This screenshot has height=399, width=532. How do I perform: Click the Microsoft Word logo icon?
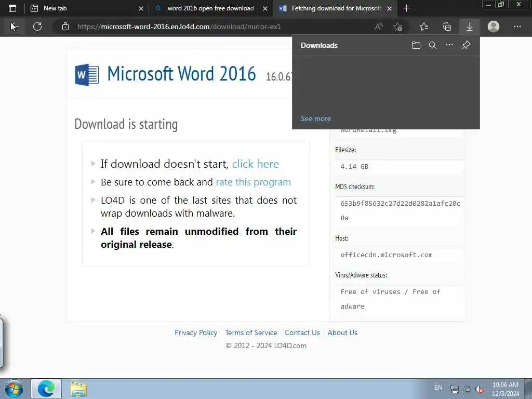click(87, 74)
